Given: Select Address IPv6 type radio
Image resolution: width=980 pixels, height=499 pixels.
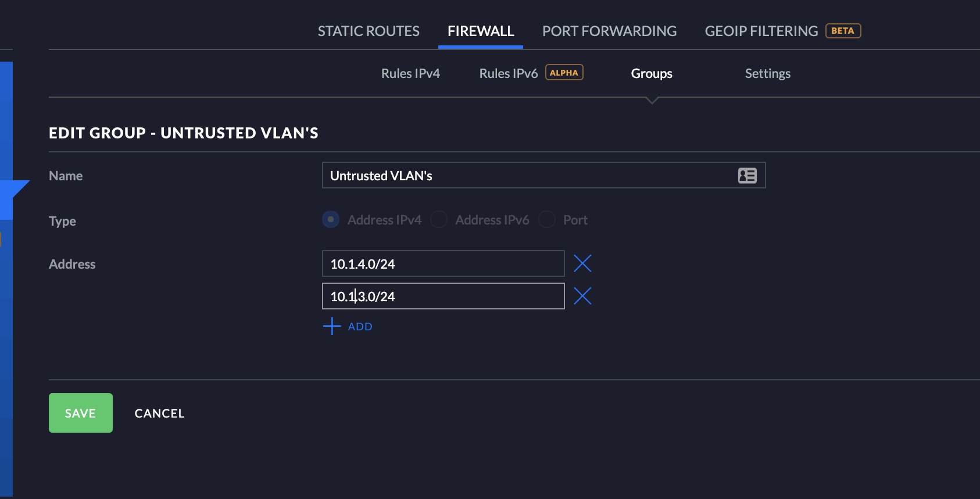Looking at the screenshot, I should 439,220.
